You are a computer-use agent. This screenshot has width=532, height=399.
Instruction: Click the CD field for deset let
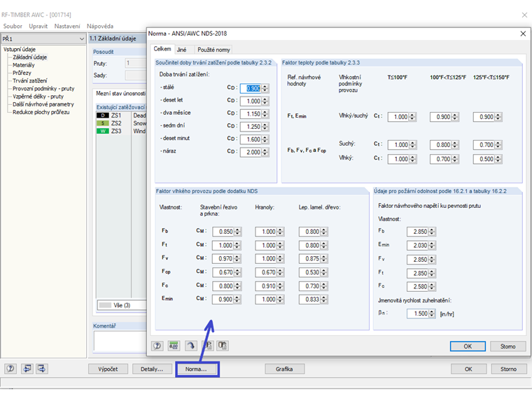[x=251, y=101]
